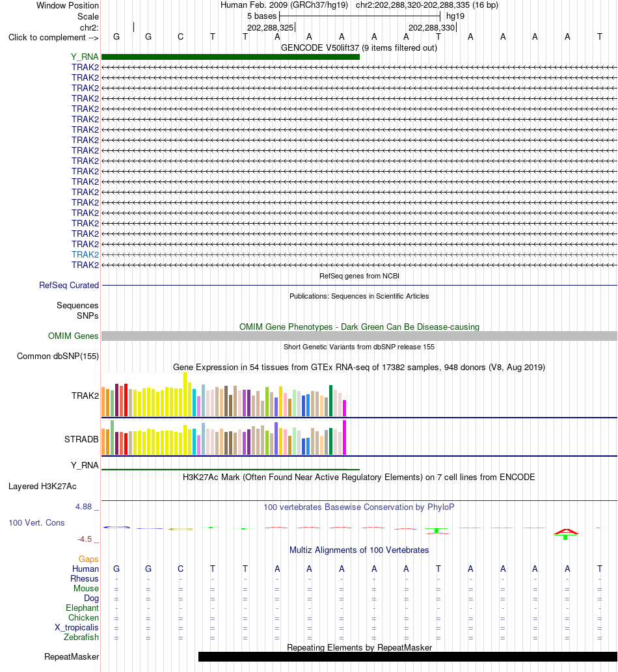The image size is (618, 672).
Task: Click the Zebrafish species label
Action: (x=81, y=638)
